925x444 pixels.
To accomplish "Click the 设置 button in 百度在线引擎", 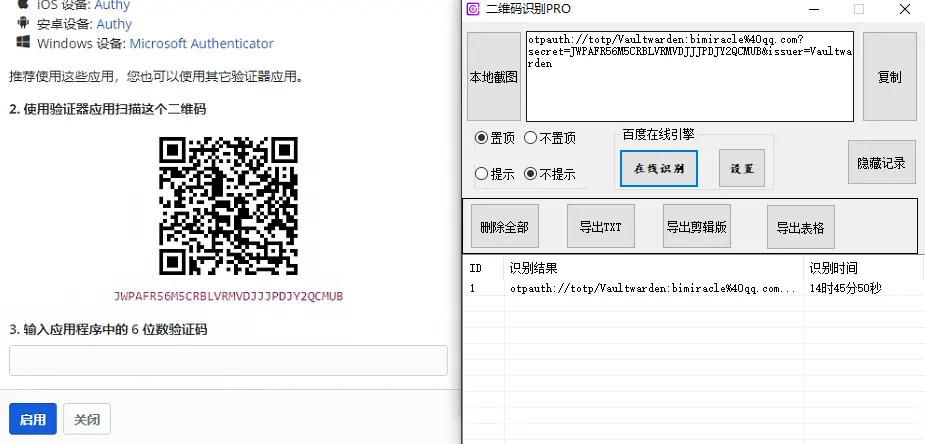I will (x=742, y=168).
